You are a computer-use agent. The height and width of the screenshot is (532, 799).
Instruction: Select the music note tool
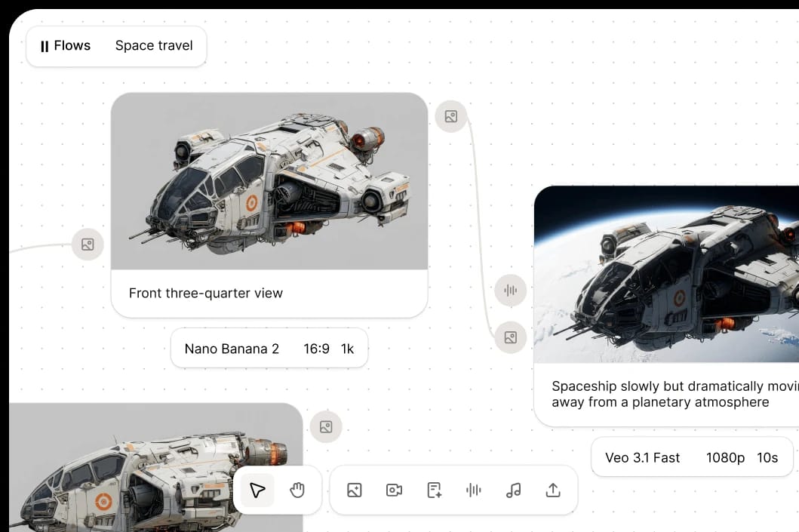(x=513, y=490)
